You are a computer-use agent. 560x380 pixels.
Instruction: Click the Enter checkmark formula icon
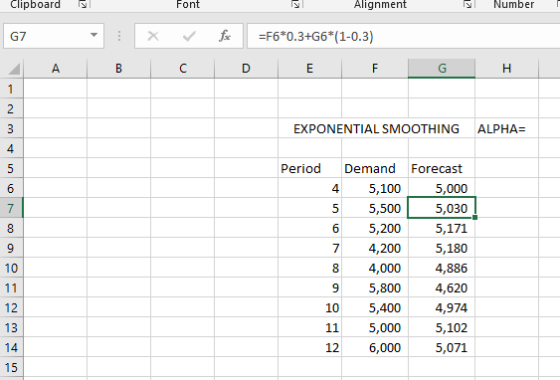click(x=189, y=36)
